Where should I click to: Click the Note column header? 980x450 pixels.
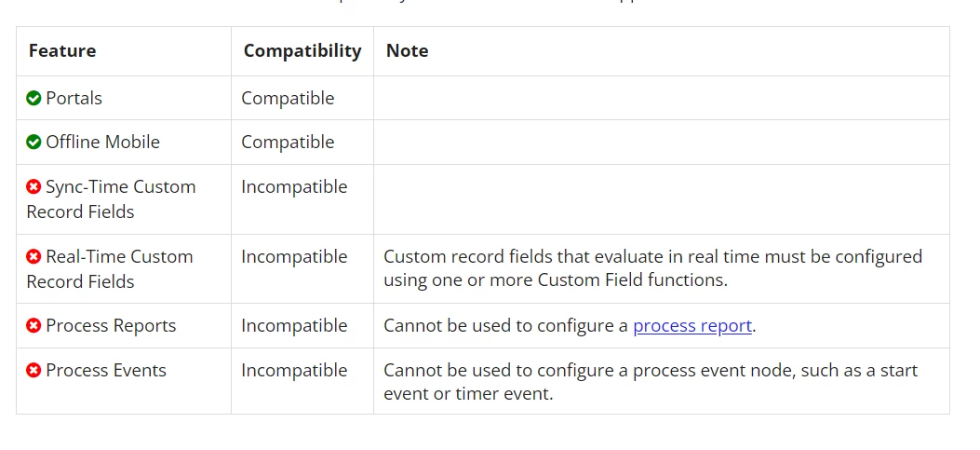click(407, 50)
